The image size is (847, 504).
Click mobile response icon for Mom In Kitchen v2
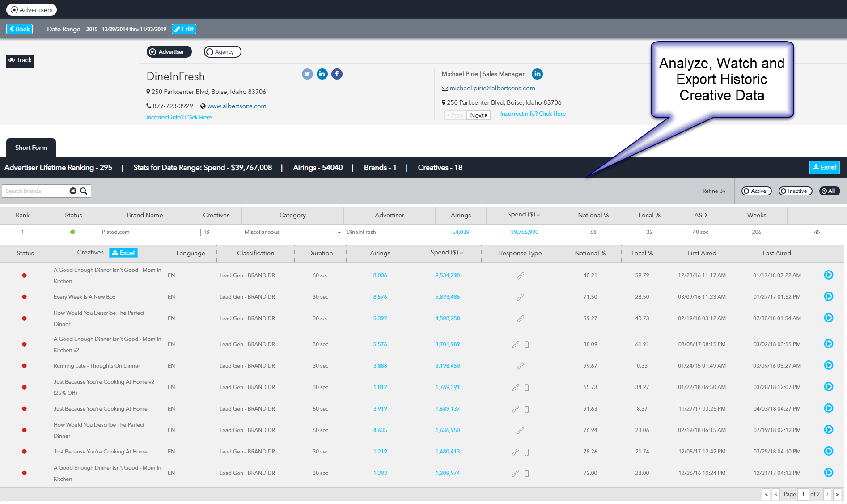526,345
